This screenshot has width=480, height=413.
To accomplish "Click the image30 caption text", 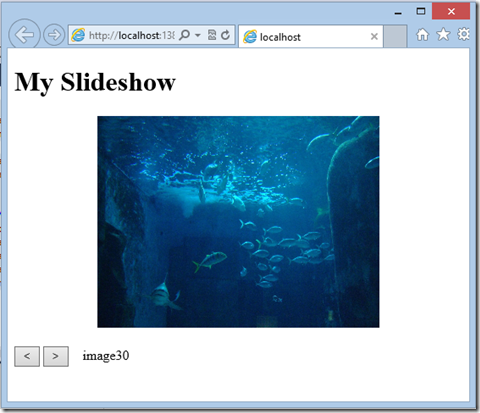I will point(106,356).
